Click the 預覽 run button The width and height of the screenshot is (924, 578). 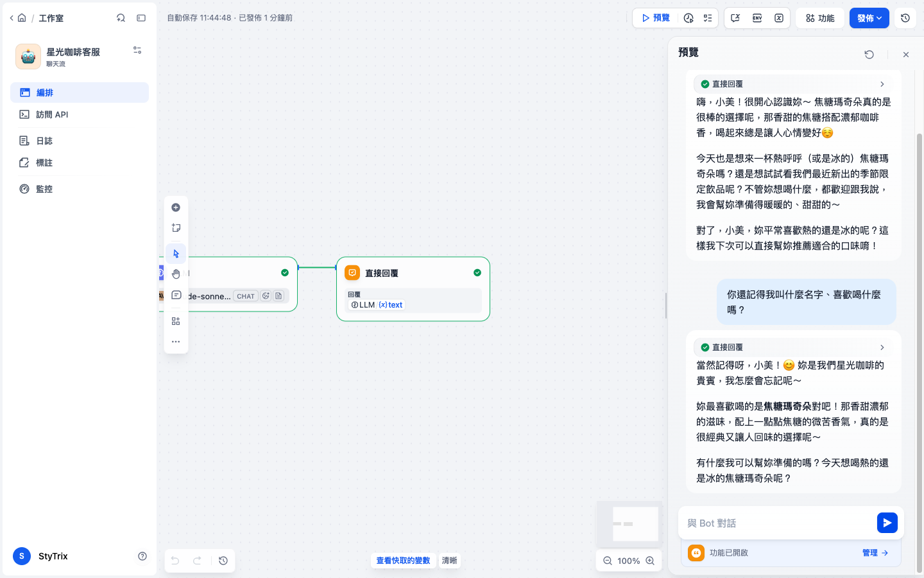655,18
